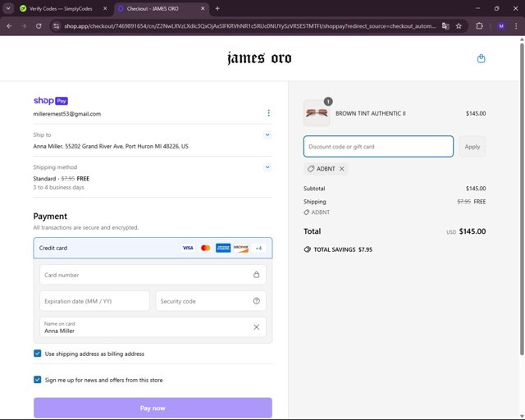Click the card number lock icon
Screen dimensions: 525x420
click(257, 275)
